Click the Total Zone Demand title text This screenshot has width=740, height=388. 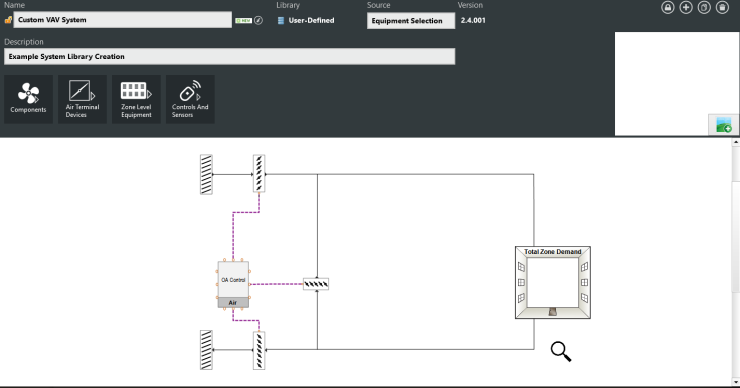[x=553, y=252]
